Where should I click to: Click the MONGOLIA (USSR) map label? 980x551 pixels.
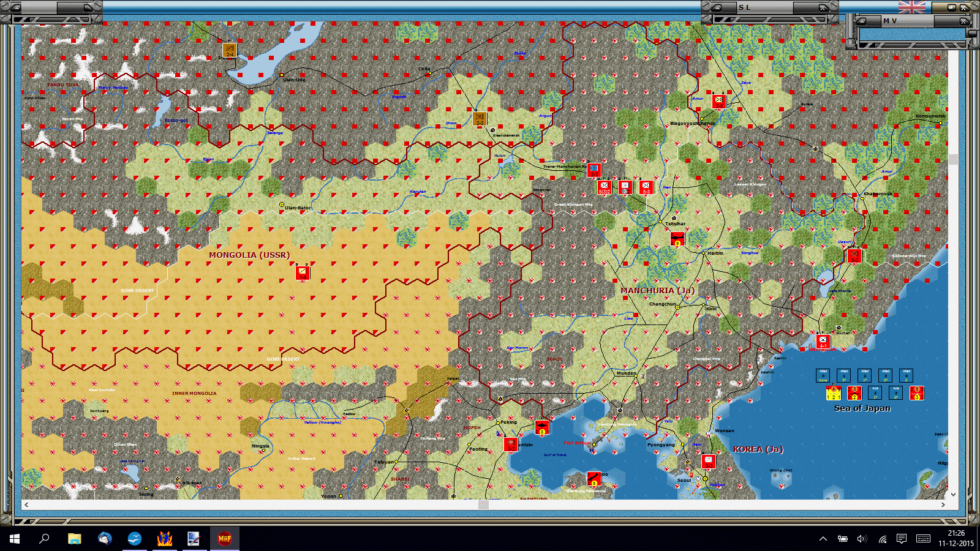(249, 255)
